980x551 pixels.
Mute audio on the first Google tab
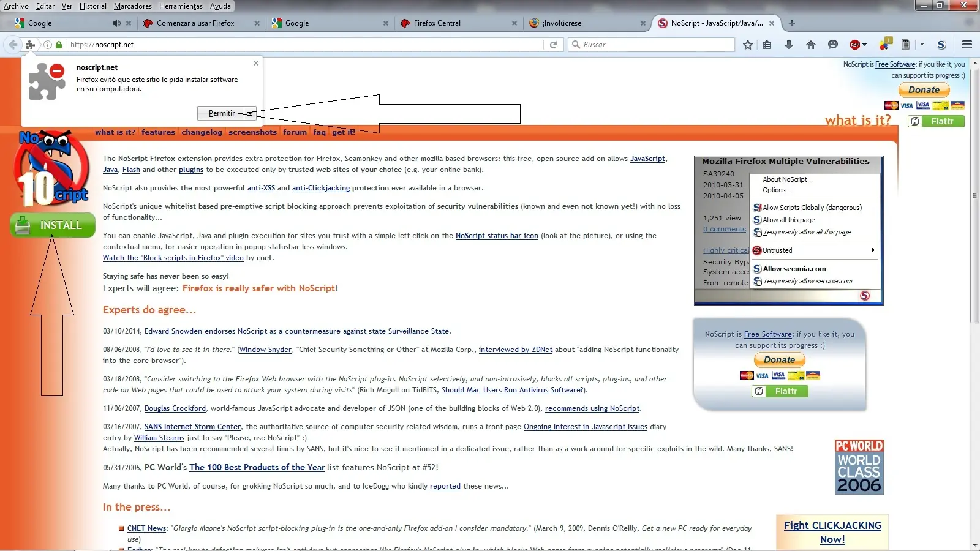[x=116, y=23]
